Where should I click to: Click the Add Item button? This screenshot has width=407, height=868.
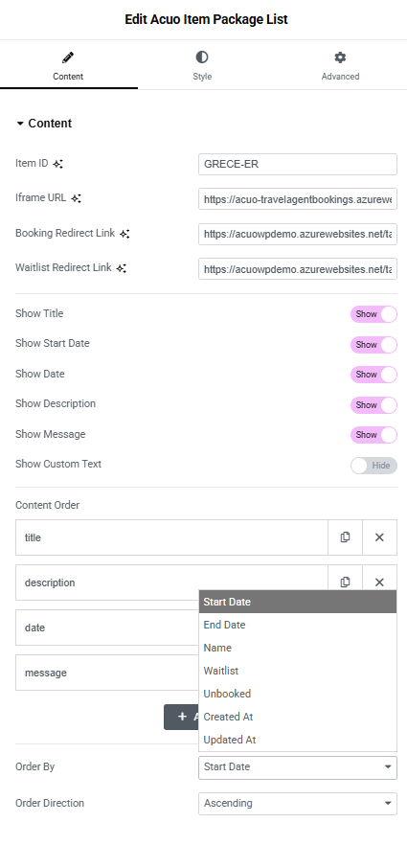coord(181,717)
